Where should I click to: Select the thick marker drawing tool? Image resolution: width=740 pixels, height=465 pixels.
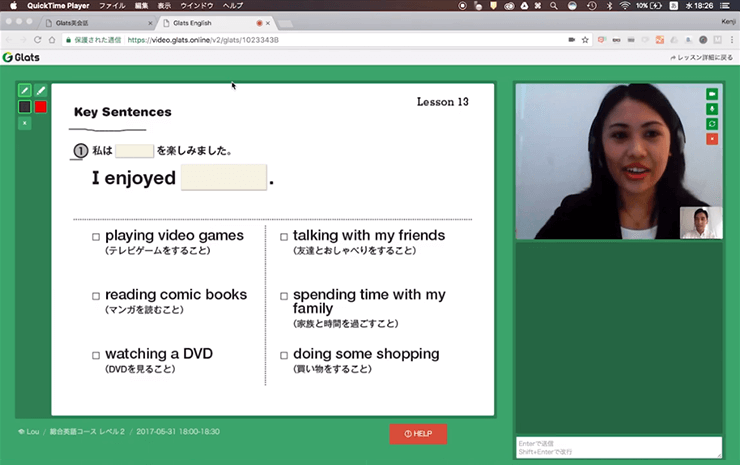41,90
